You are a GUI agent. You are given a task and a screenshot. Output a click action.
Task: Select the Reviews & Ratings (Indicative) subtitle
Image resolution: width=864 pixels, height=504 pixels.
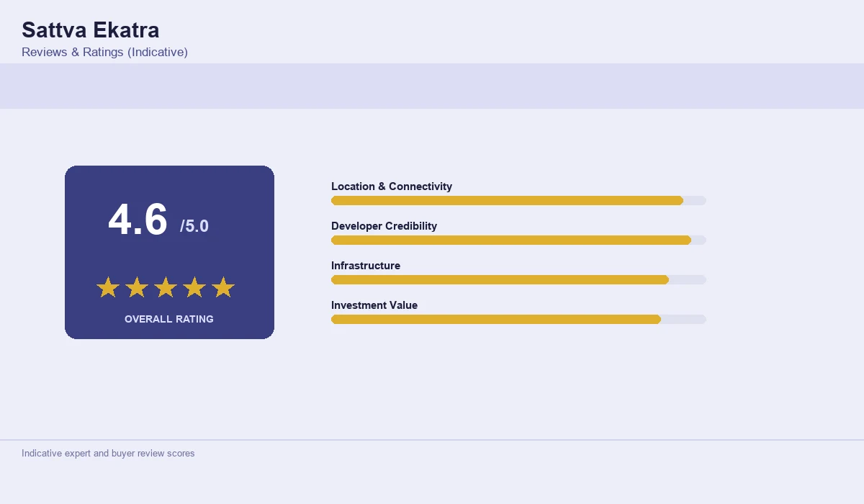(104, 53)
